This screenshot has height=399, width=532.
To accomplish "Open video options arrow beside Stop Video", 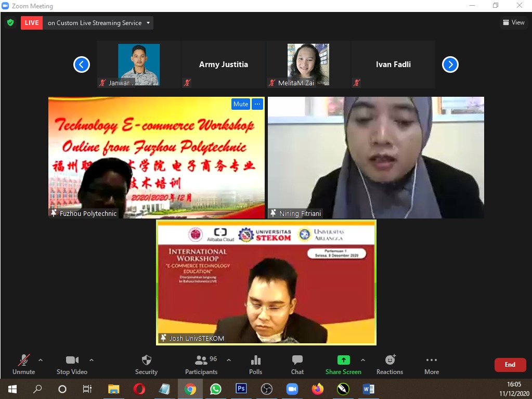I will click(x=92, y=360).
